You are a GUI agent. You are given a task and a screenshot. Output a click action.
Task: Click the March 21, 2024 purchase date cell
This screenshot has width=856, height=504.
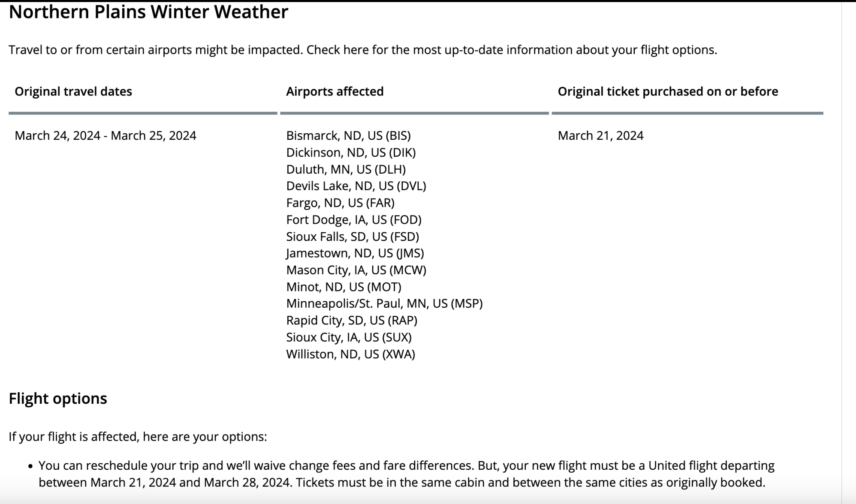[x=600, y=135]
